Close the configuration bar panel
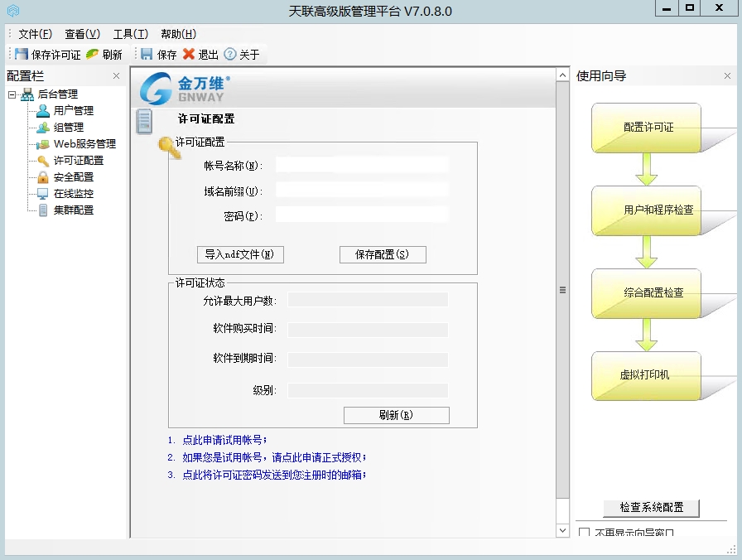Screen dimensions: 742x560 [x=116, y=76]
